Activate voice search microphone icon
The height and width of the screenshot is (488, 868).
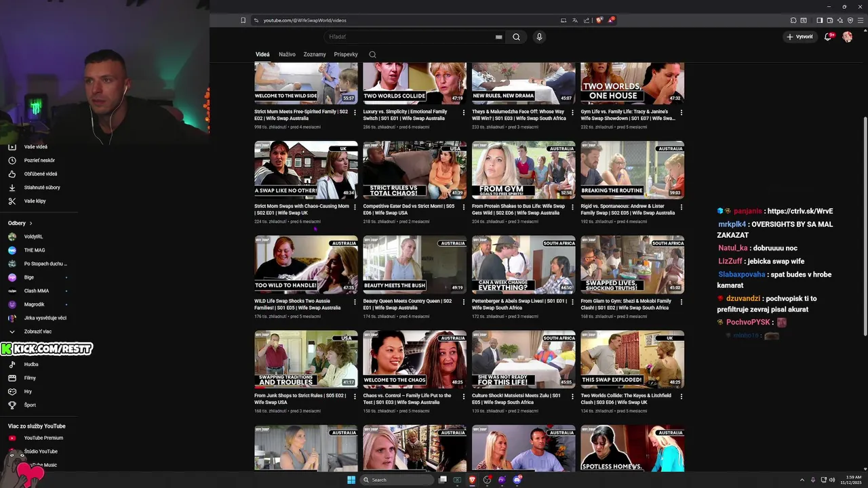coord(539,37)
